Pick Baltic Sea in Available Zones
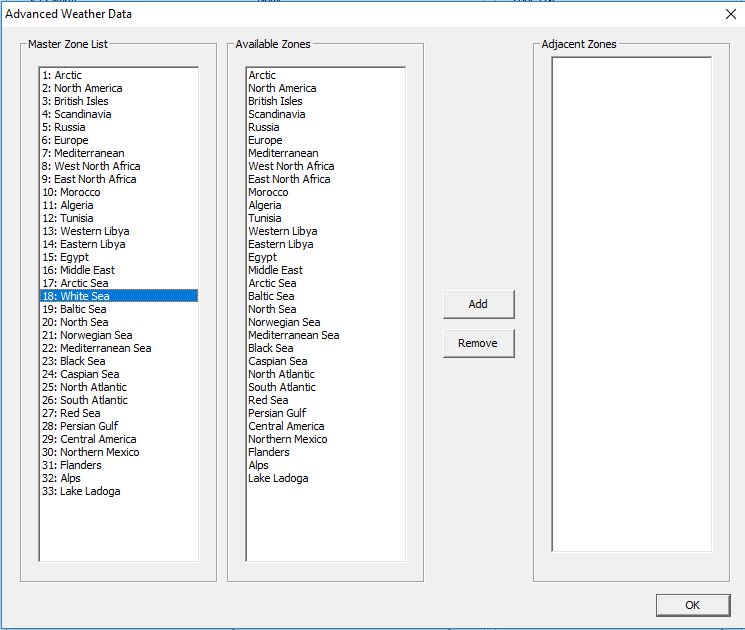Viewport: 745px width, 630px height. 326,296
